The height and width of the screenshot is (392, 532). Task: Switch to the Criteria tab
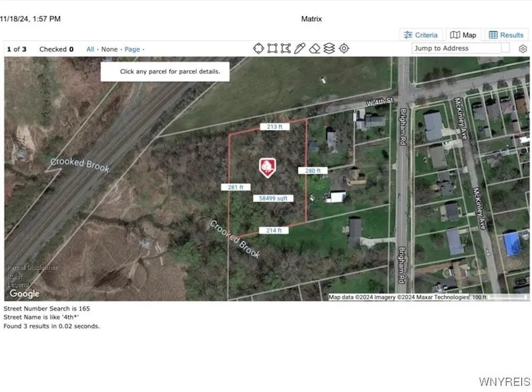pyautogui.click(x=420, y=35)
